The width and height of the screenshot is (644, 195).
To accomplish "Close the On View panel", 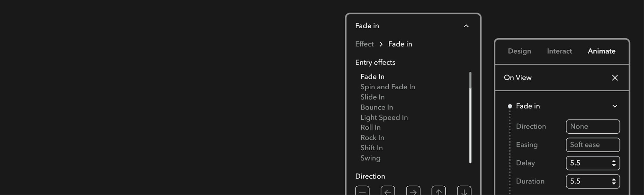I will point(615,78).
